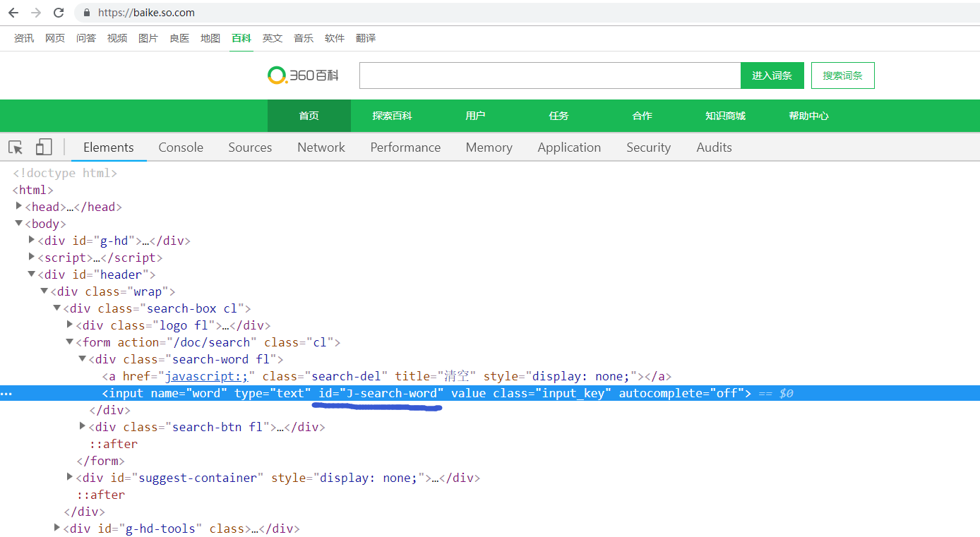
Task: Click the address bar URL baike.so.com
Action: (146, 13)
